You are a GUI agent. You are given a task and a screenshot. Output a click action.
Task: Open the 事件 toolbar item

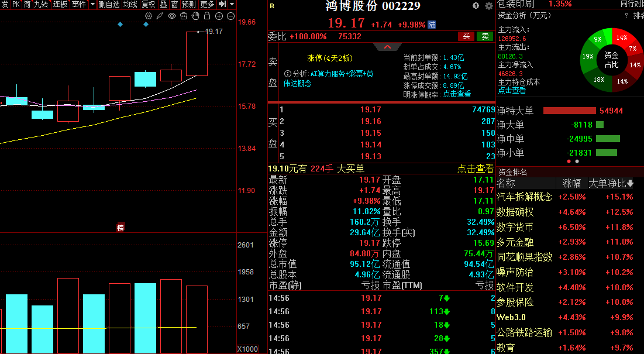79,4
